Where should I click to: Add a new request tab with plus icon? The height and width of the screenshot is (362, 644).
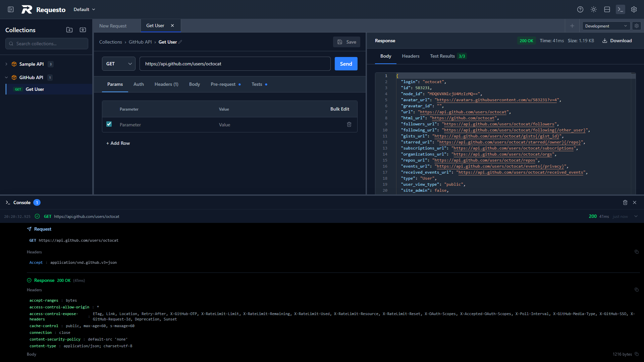(x=572, y=26)
